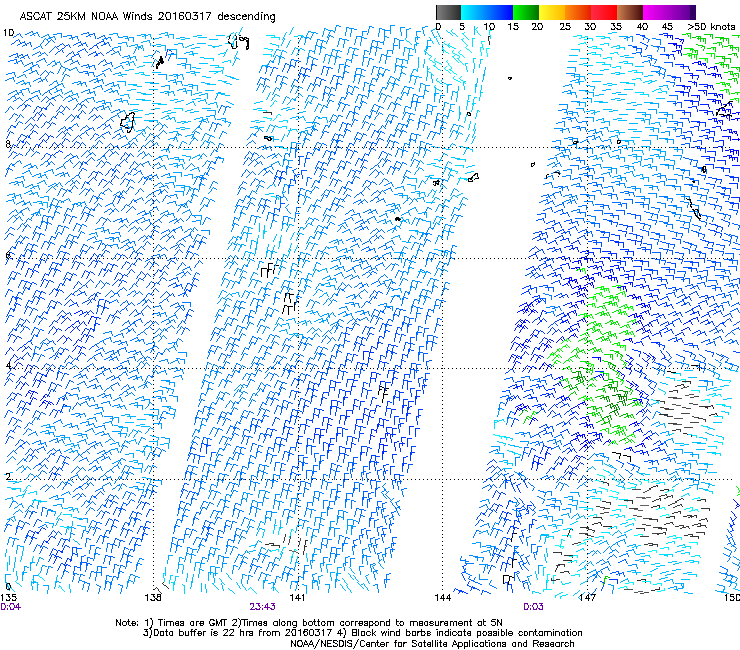
Task: Click the purple '0:04' pass time label
Action: tap(10, 607)
